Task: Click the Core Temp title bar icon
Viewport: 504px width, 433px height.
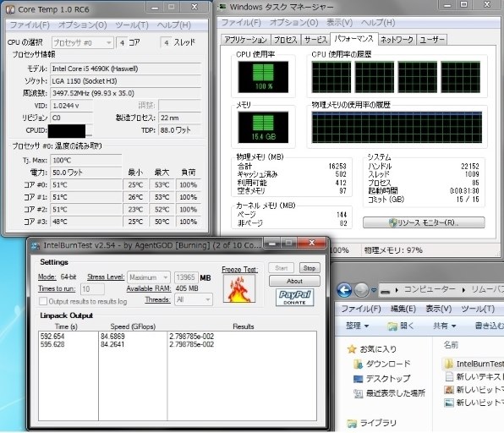Action: (10, 9)
